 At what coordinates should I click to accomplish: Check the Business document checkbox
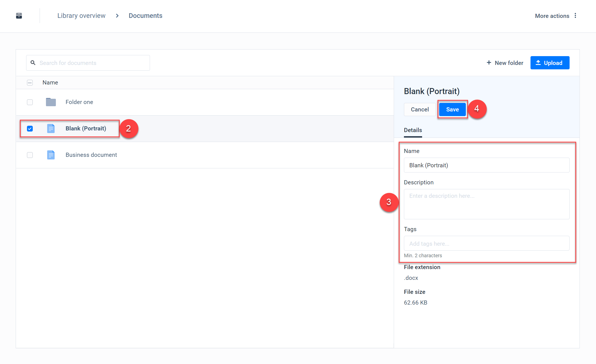coord(30,155)
